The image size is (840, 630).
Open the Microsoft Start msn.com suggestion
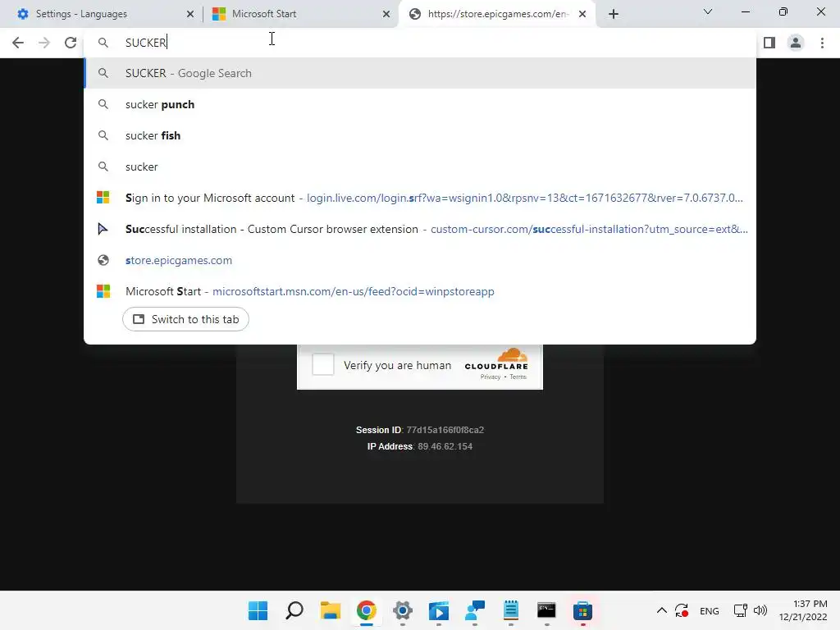420,291
